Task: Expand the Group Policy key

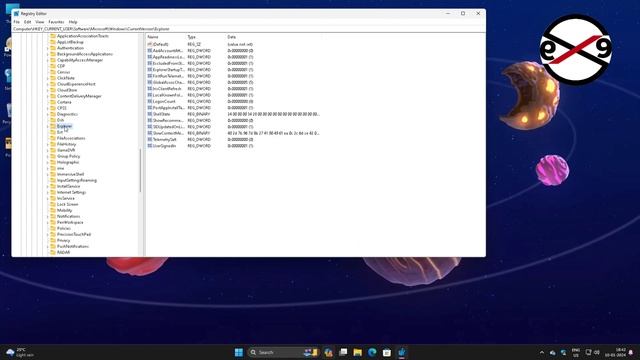Action: (x=47, y=156)
